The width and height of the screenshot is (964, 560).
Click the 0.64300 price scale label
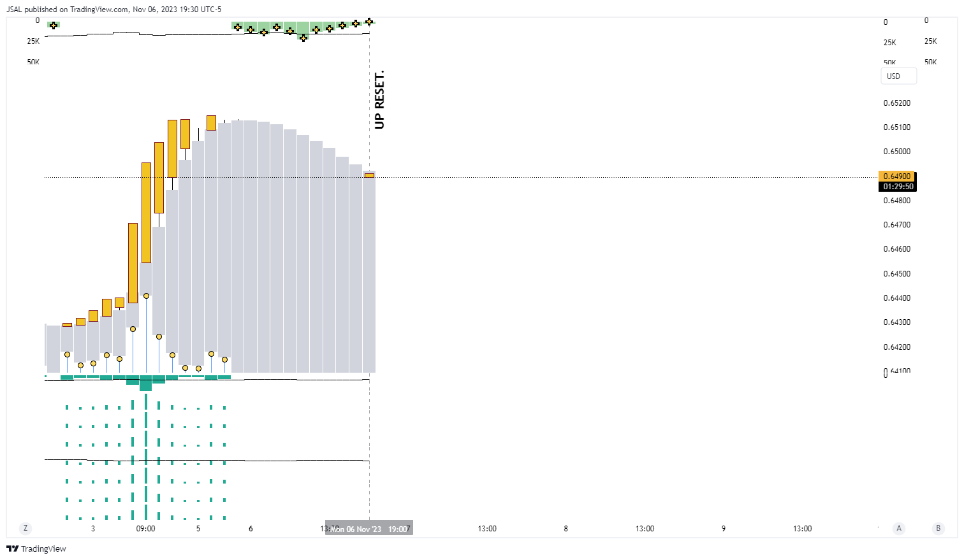click(x=896, y=322)
